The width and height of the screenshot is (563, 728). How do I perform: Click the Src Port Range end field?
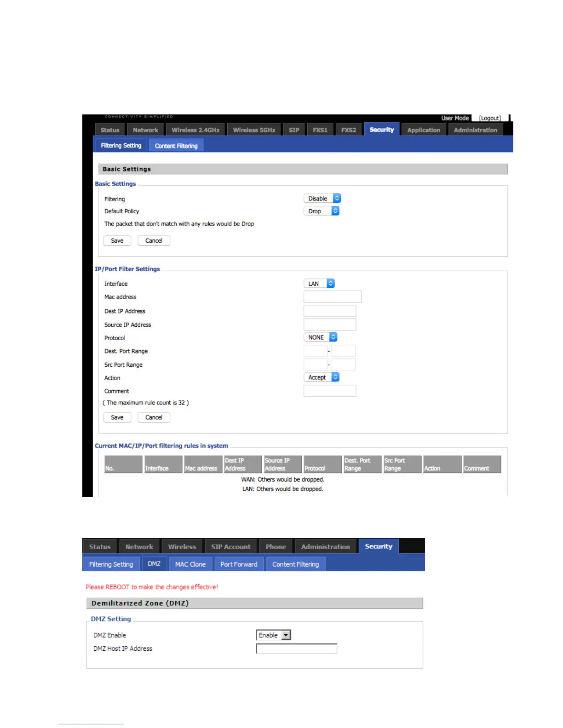coord(344,365)
